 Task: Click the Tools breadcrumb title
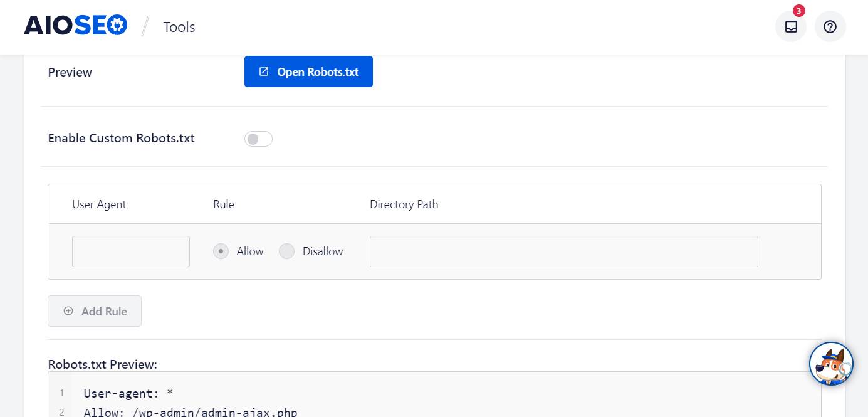179,27
